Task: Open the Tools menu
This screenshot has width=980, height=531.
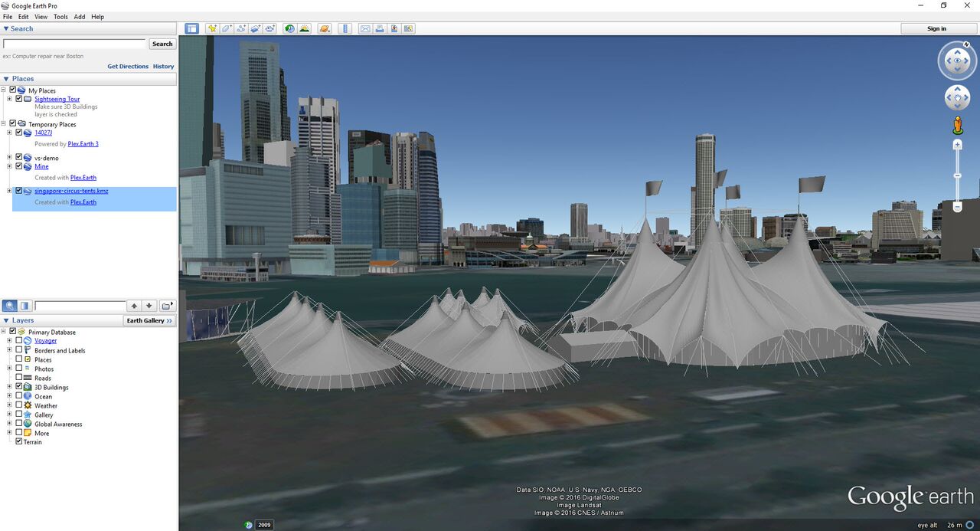Action: (60, 16)
